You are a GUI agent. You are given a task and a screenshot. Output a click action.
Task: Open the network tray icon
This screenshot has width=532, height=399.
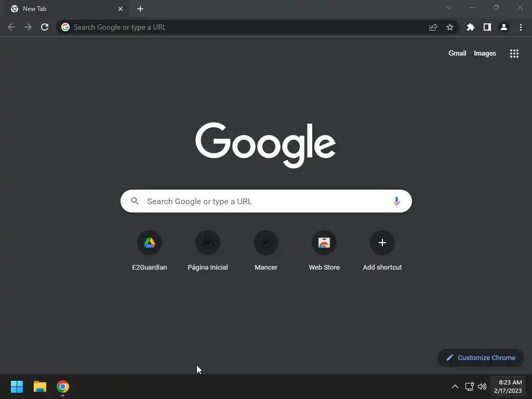point(469,387)
